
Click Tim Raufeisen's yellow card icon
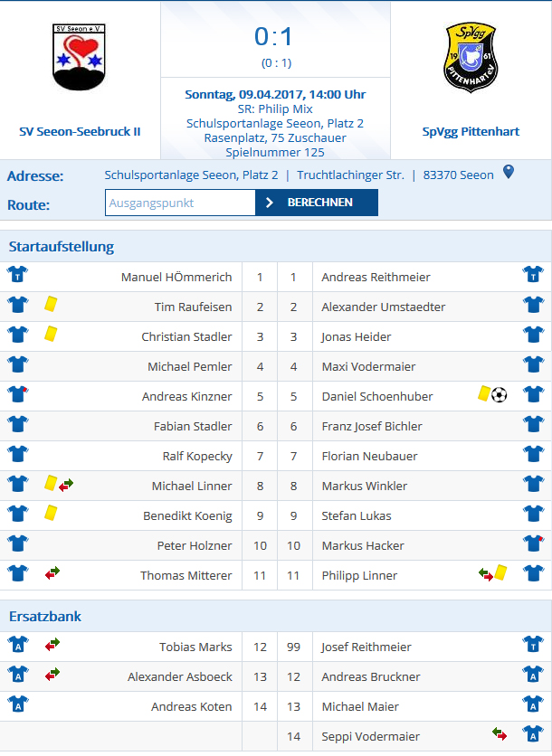coord(51,304)
